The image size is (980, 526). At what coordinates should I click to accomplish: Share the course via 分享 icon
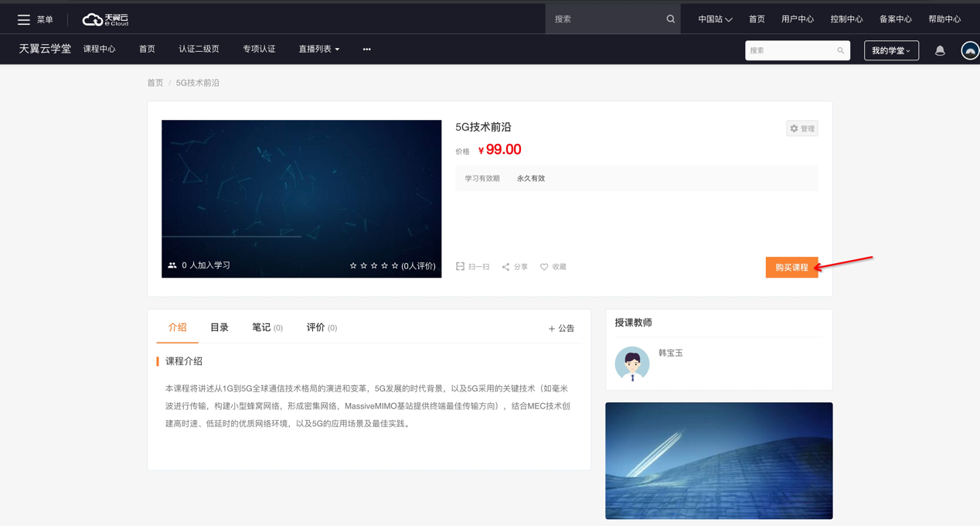[x=506, y=267]
